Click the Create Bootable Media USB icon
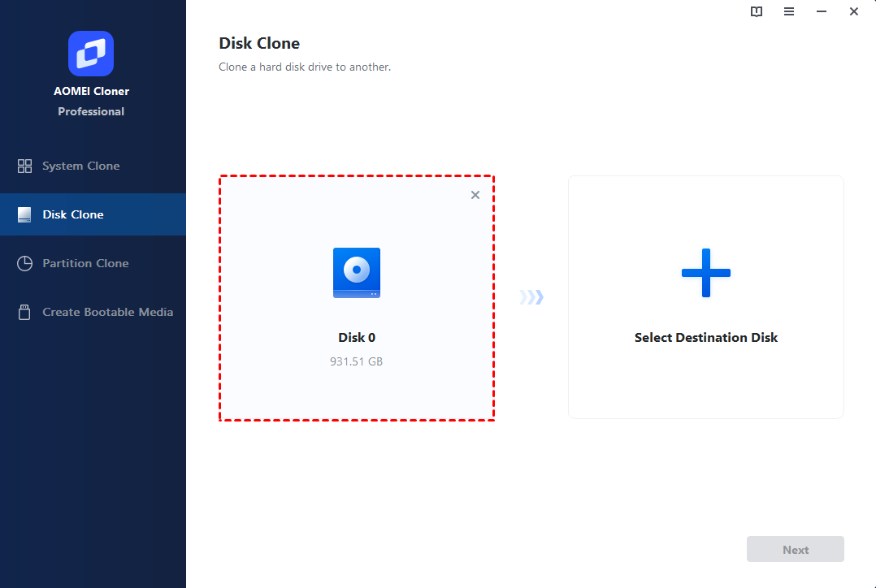Viewport: 876px width, 588px height. coord(24,312)
